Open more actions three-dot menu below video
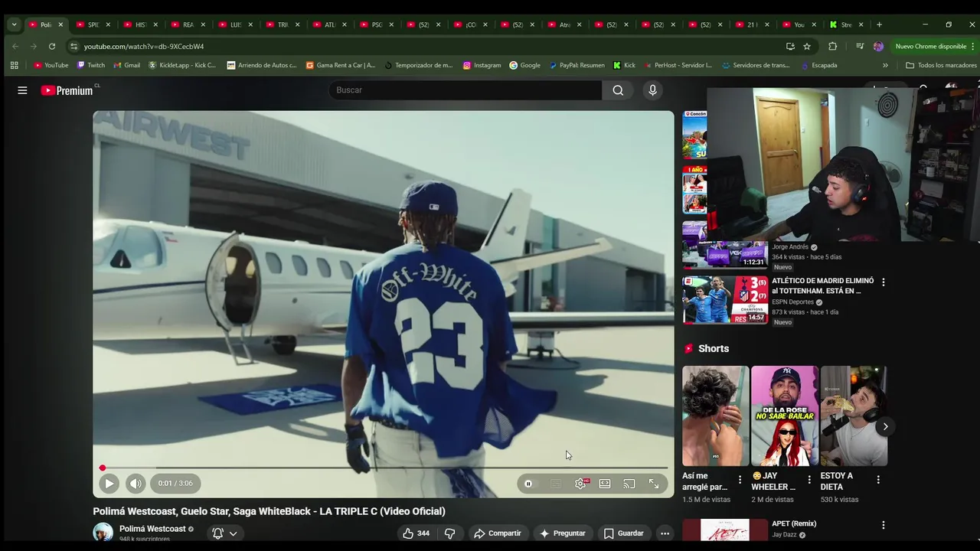Viewport: 980px width, 551px height. 665,533
